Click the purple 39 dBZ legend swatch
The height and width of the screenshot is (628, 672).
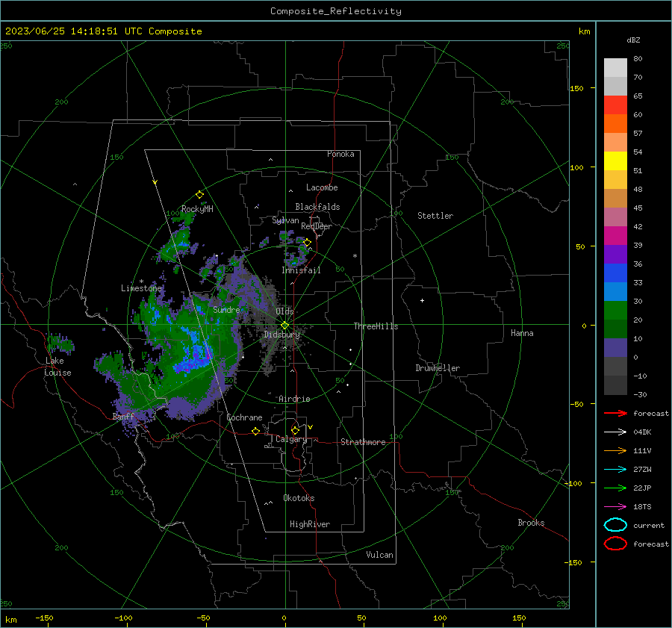point(615,254)
